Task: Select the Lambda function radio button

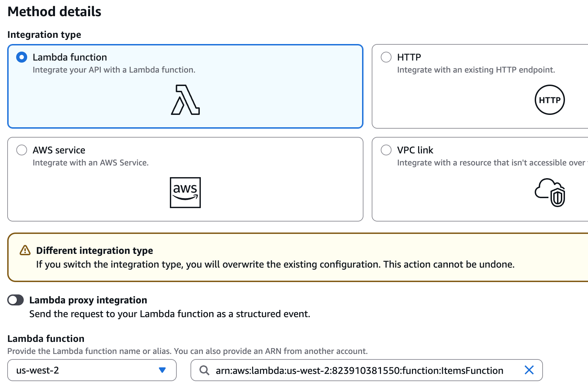Action: click(x=22, y=57)
